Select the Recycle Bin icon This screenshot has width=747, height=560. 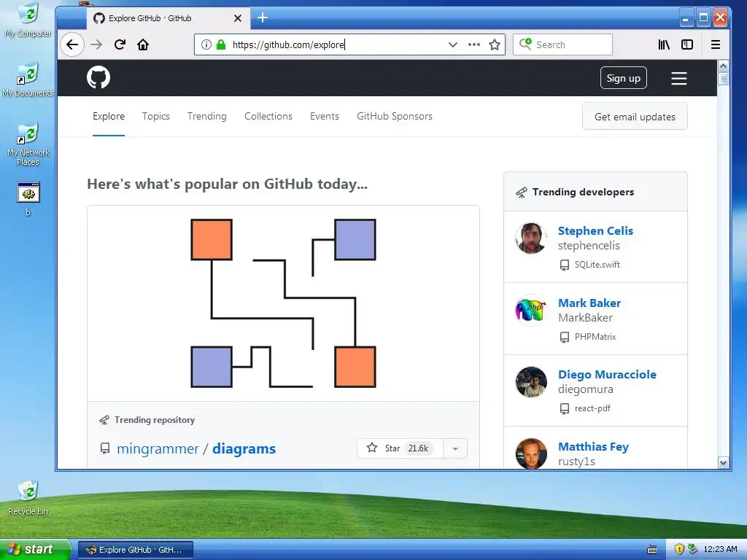coord(28,498)
